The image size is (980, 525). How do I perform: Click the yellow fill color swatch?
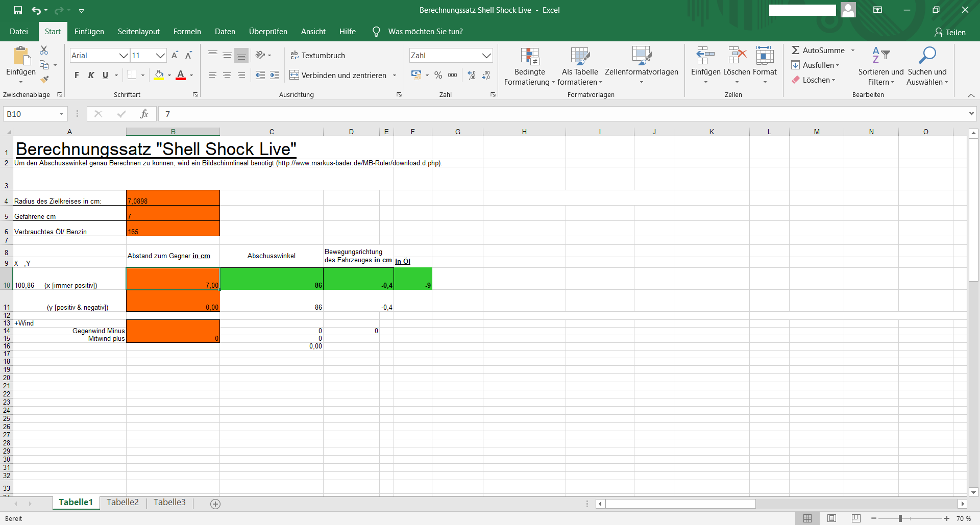click(159, 76)
